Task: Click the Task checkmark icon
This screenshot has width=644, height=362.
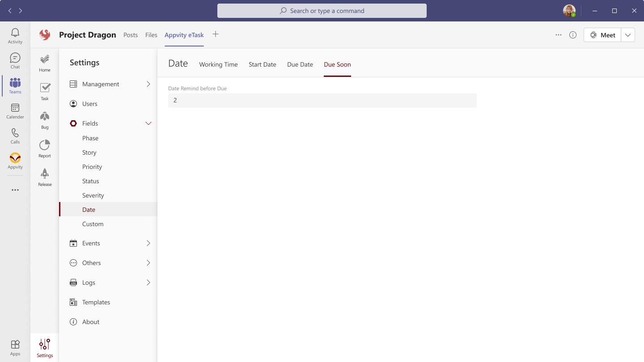Action: tap(45, 88)
